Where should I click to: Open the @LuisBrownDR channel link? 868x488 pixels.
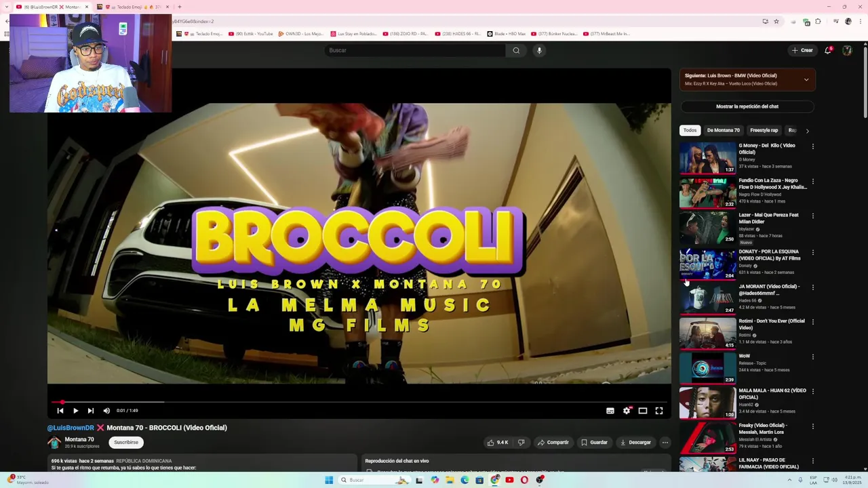[71, 428]
